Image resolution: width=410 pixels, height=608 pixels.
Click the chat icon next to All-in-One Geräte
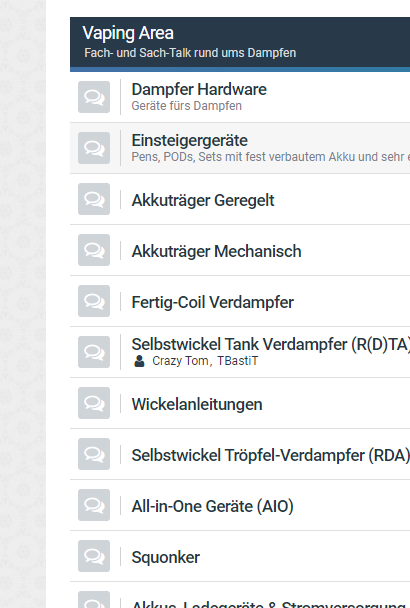click(x=94, y=505)
